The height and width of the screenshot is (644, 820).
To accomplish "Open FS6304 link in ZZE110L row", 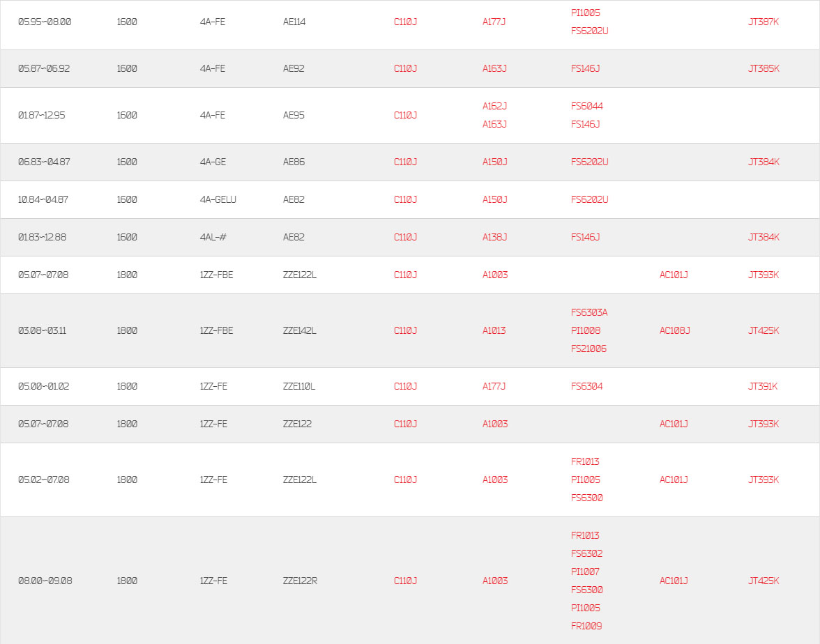I will coord(587,386).
